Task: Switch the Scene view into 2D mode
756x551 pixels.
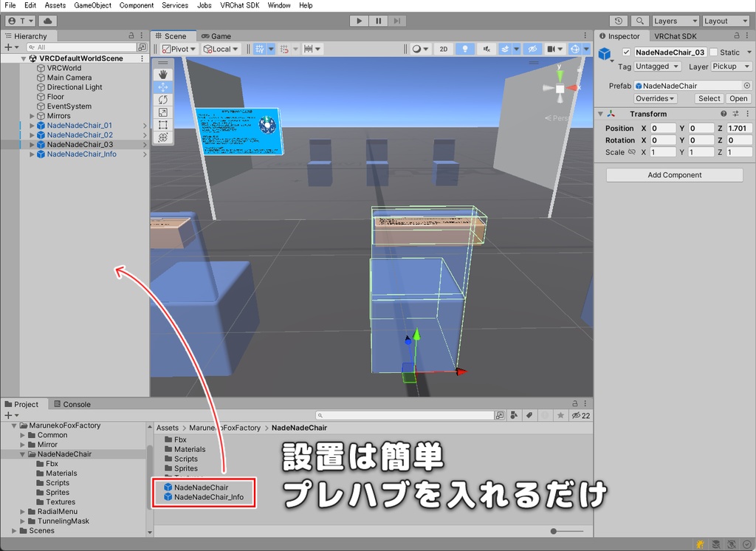Action: 443,48
